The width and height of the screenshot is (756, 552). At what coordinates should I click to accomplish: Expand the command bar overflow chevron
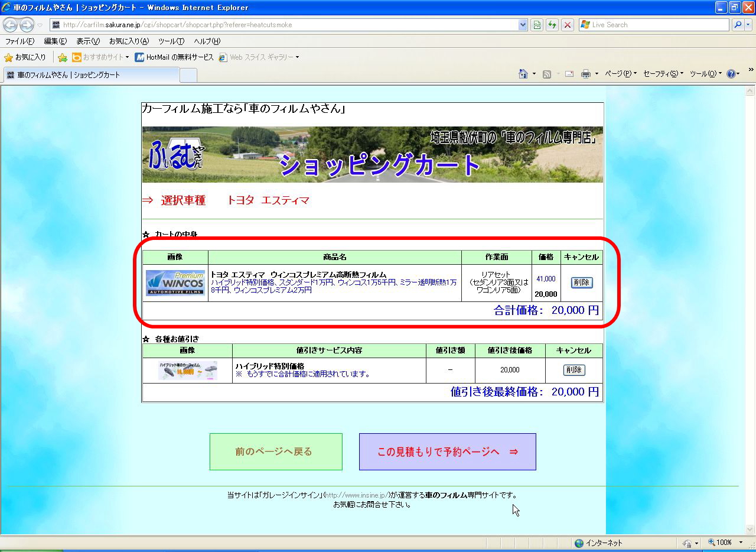pyautogui.click(x=751, y=70)
